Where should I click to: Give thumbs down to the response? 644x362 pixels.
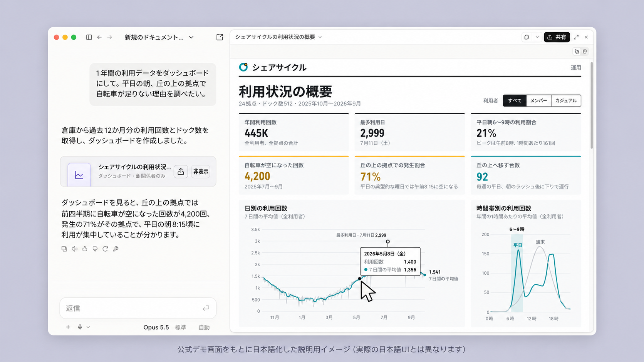point(95,249)
